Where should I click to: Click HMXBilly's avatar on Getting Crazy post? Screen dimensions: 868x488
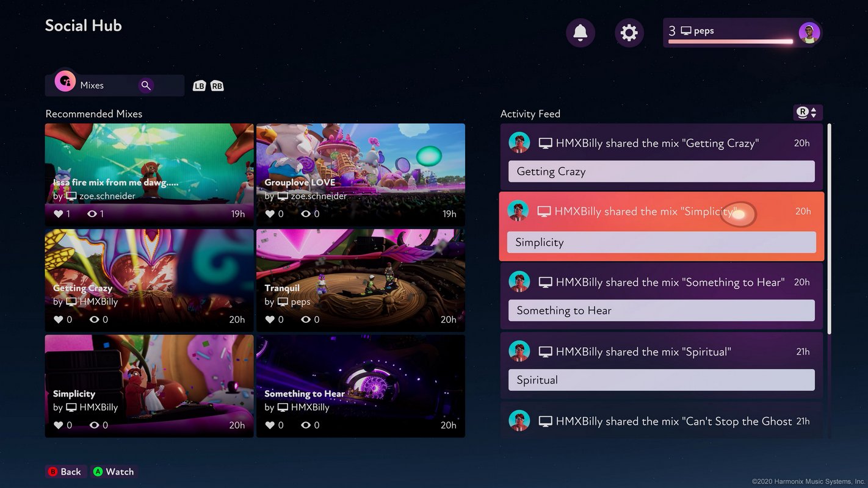[519, 143]
